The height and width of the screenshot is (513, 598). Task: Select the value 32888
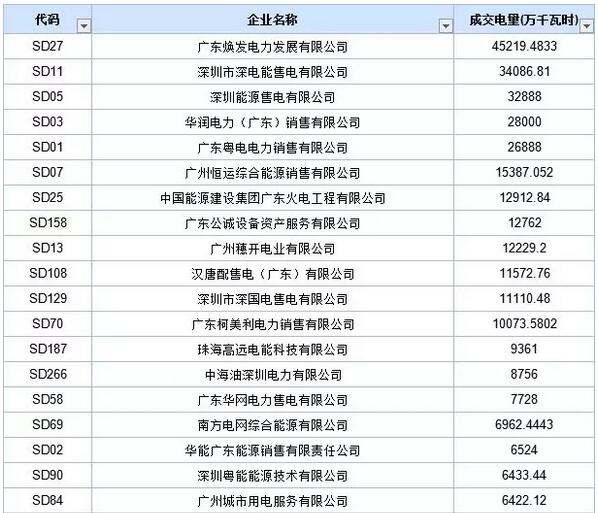pyautogui.click(x=524, y=97)
